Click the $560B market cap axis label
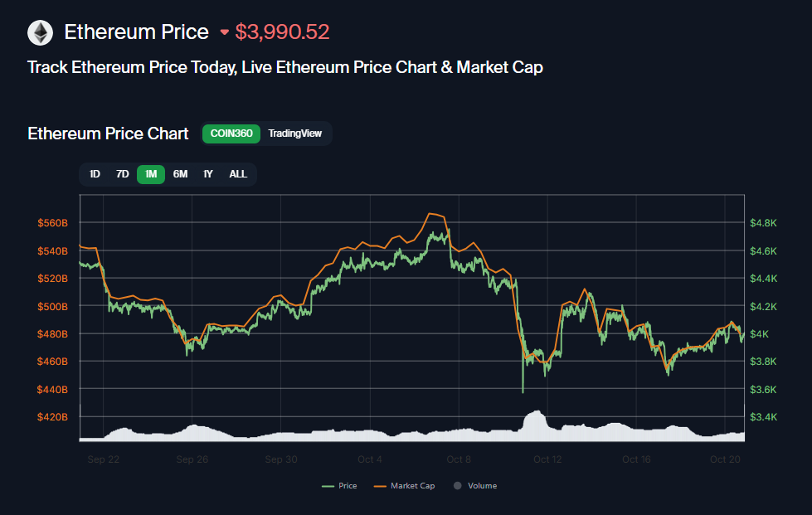 tap(52, 223)
